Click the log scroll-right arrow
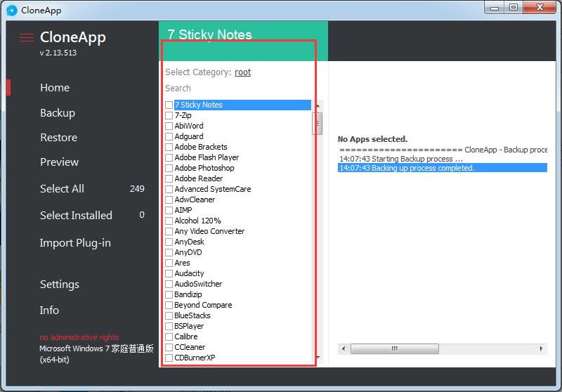 (541, 348)
